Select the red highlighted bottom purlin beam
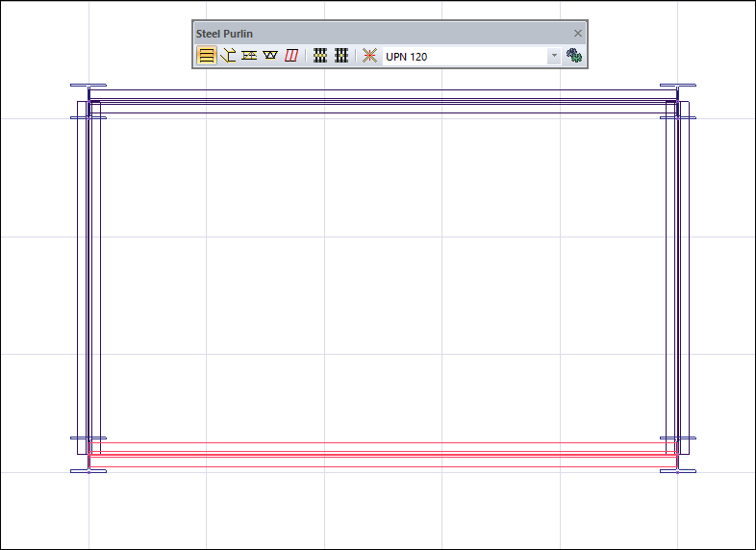Viewport: 756px width, 550px height. pyautogui.click(x=384, y=455)
